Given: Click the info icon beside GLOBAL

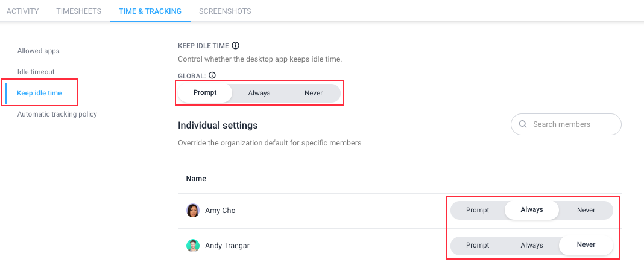Looking at the screenshot, I should [212, 75].
